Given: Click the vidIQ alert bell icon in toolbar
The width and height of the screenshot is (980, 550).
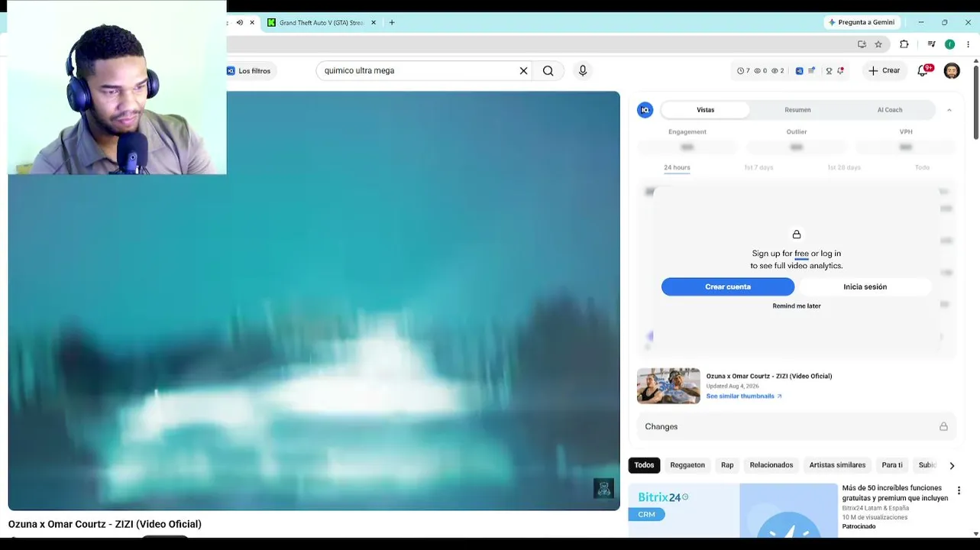Looking at the screenshot, I should click(x=840, y=71).
